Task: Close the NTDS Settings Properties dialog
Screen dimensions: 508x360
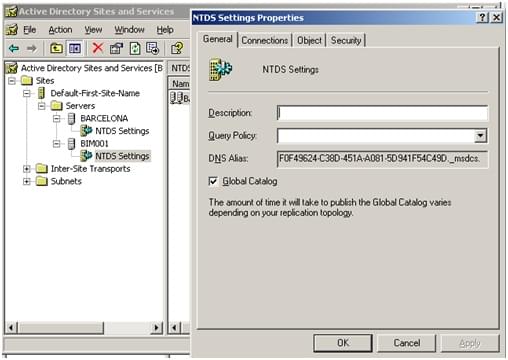Action: [496, 18]
